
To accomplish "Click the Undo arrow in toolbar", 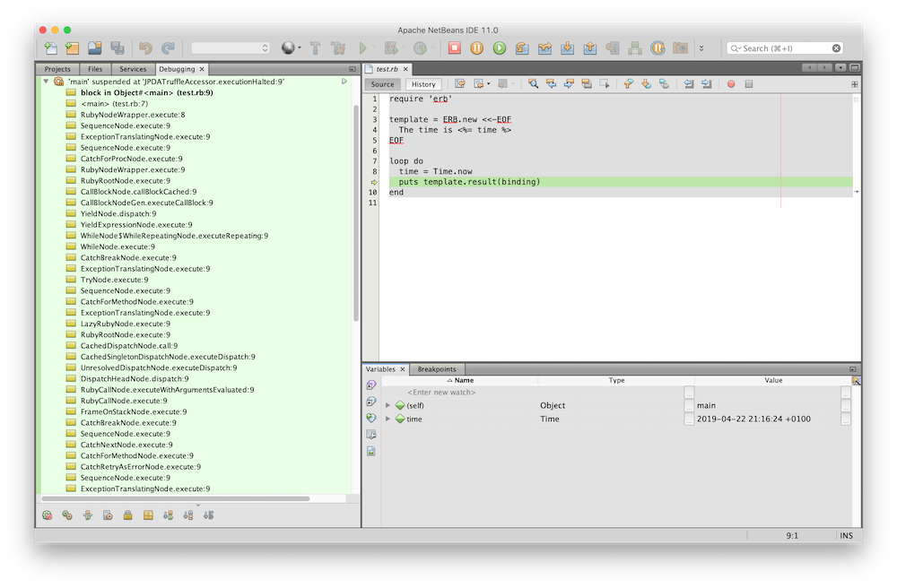I will click(x=145, y=48).
